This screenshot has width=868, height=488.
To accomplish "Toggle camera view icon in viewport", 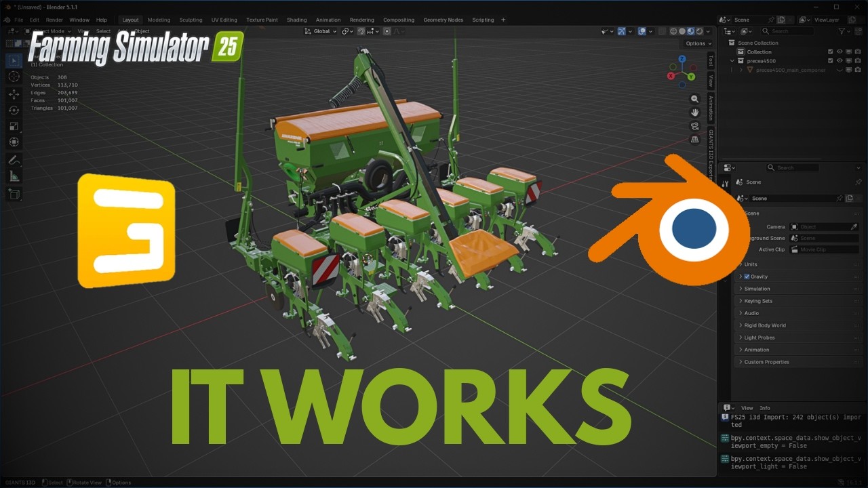I will tap(694, 126).
